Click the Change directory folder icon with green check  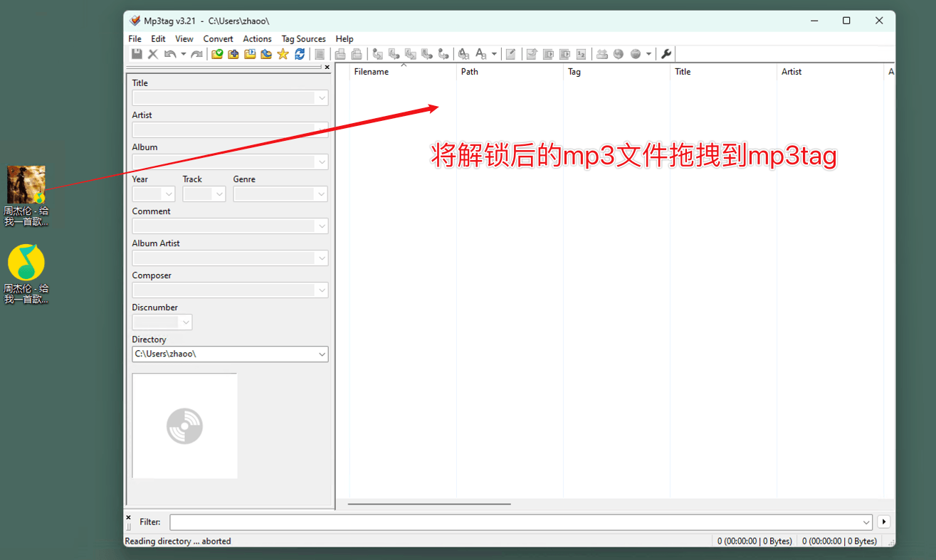click(x=217, y=54)
